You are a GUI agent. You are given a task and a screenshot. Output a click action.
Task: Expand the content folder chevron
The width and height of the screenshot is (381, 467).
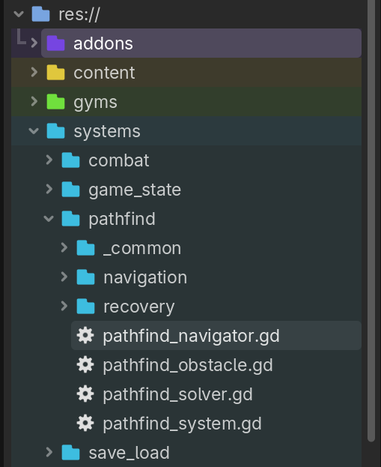[x=34, y=72]
